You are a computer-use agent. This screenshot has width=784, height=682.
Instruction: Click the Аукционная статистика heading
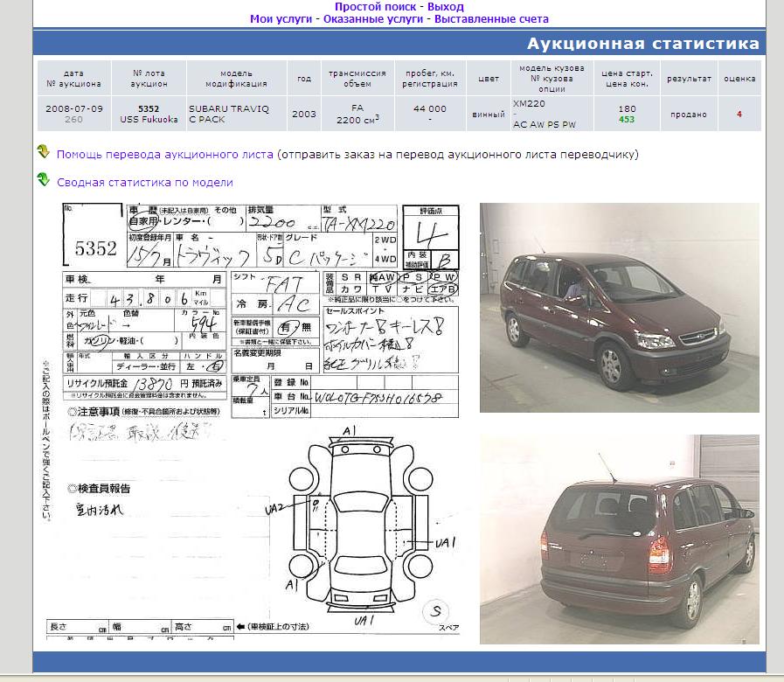(x=643, y=44)
